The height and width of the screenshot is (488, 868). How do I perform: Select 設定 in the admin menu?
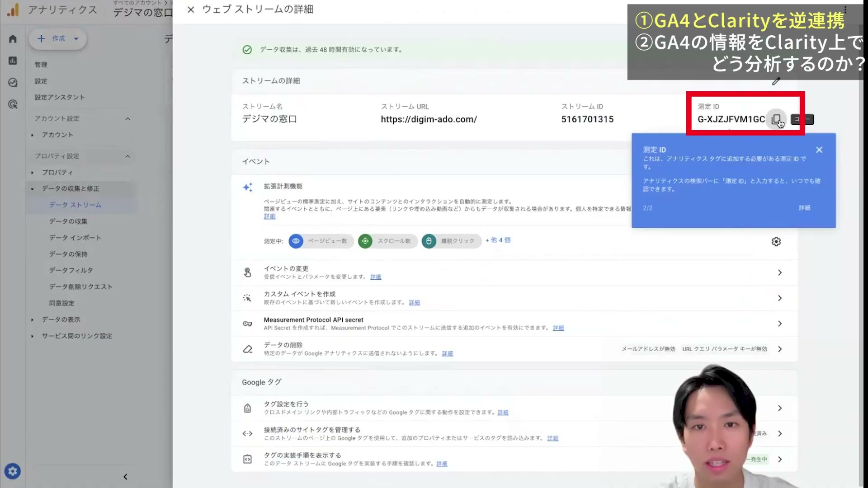41,81
